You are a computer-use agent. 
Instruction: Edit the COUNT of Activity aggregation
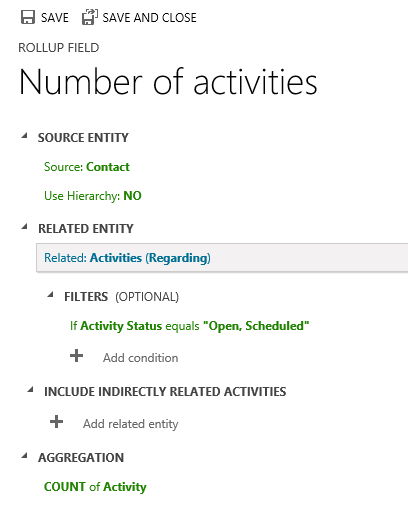[95, 487]
